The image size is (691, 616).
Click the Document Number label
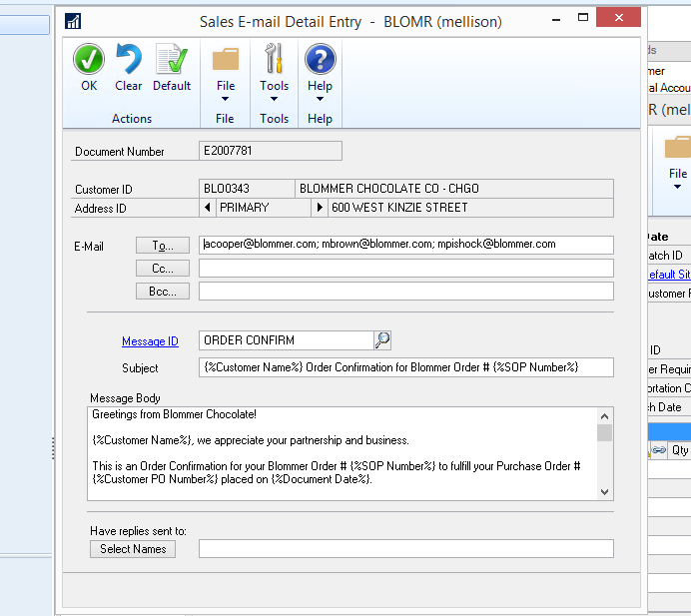coord(120,152)
